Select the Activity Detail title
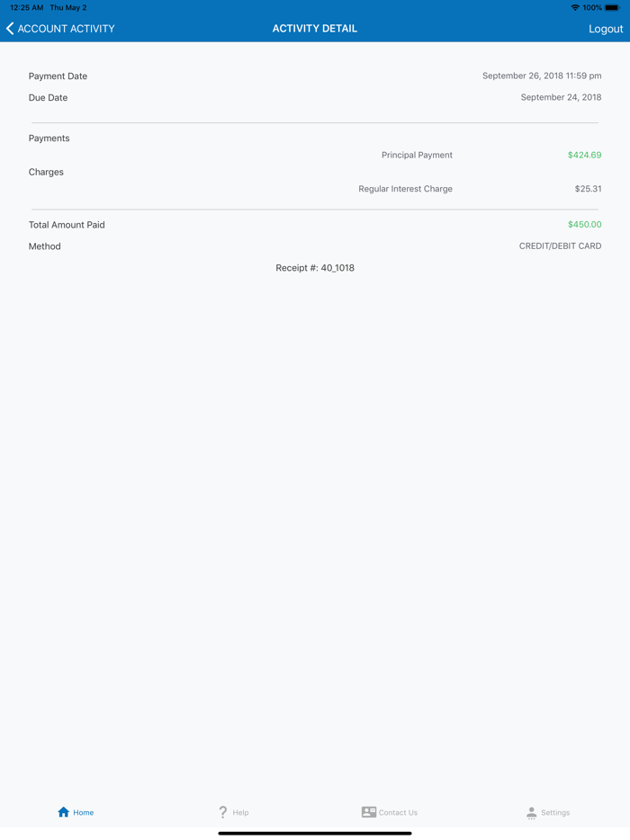 pos(315,28)
